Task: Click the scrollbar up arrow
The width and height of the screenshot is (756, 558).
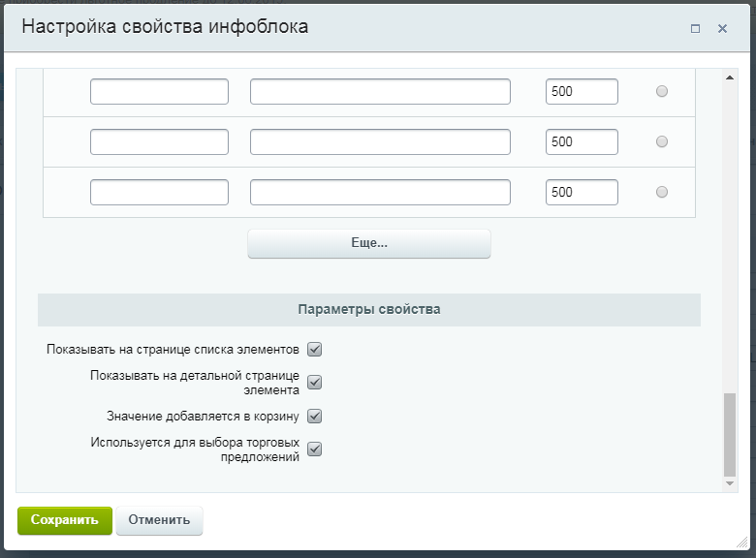Action: (730, 77)
